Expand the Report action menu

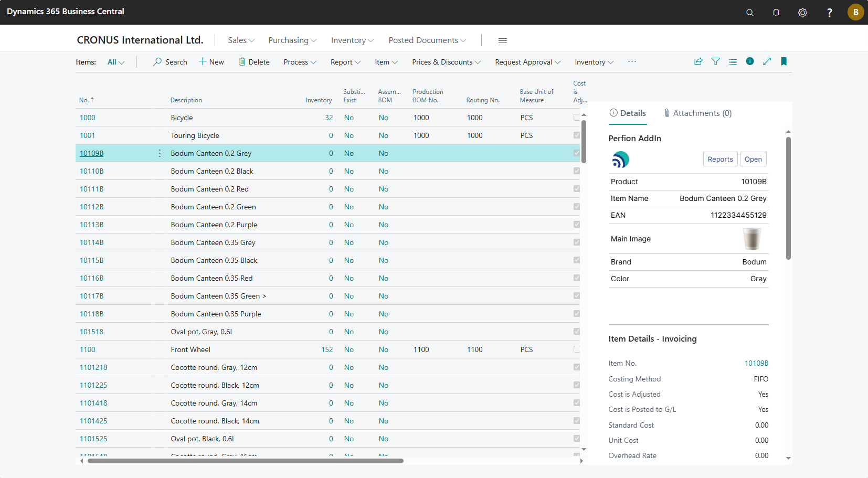(x=346, y=62)
